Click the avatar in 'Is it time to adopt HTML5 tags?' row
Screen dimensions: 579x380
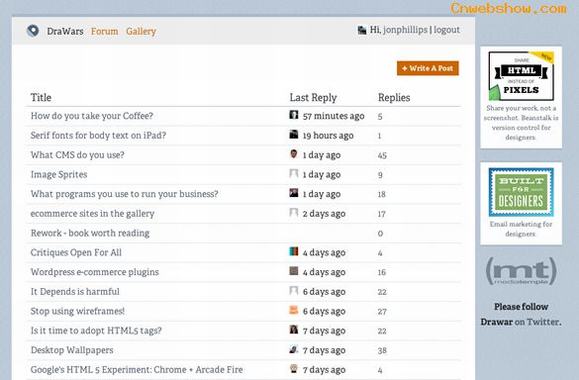(294, 329)
